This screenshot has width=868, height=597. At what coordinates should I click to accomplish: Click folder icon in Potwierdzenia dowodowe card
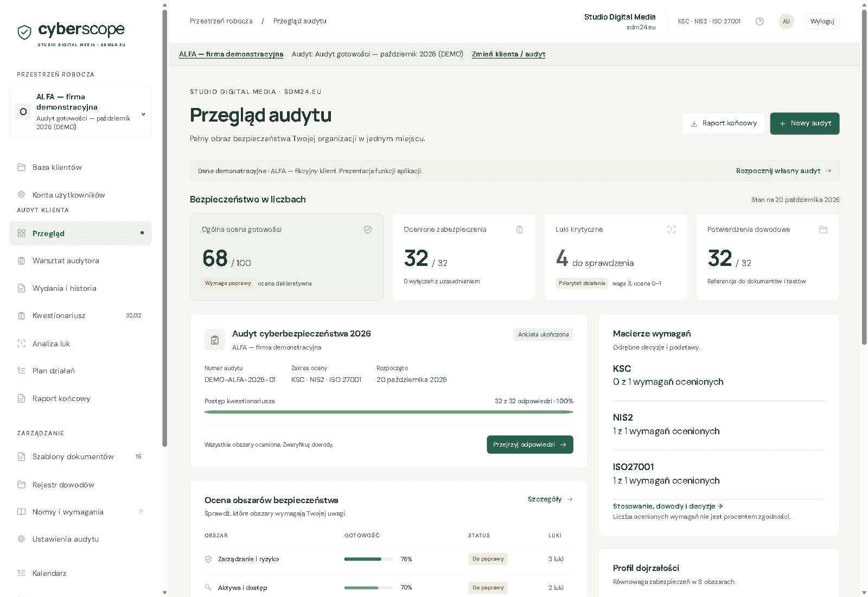point(824,230)
